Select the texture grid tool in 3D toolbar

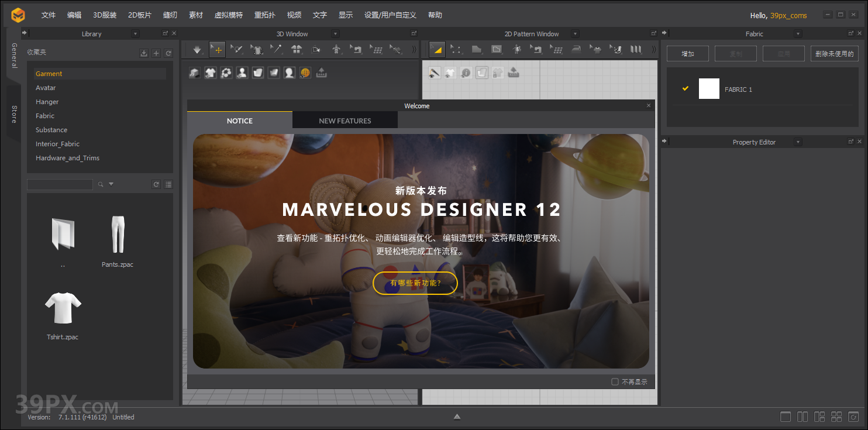376,50
